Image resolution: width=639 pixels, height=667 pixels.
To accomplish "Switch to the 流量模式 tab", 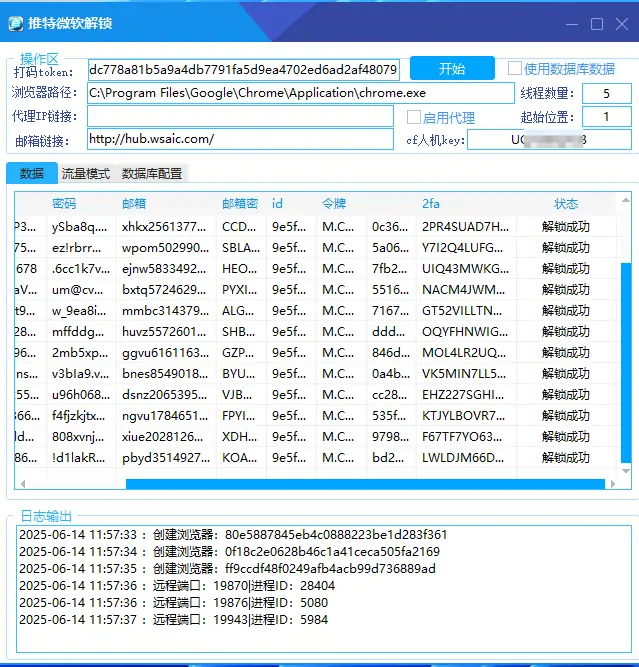I will [86, 174].
